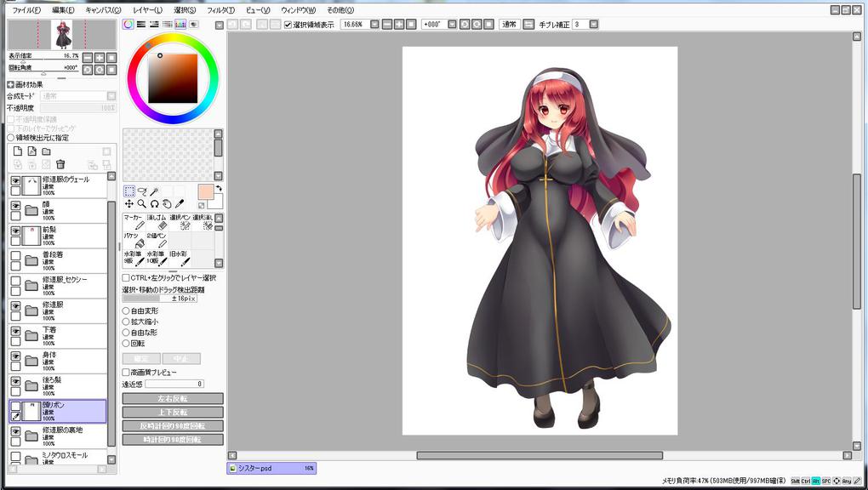This screenshot has height=490, width=868.
Task: Select the 自由変形 radio option
Action: 126,311
